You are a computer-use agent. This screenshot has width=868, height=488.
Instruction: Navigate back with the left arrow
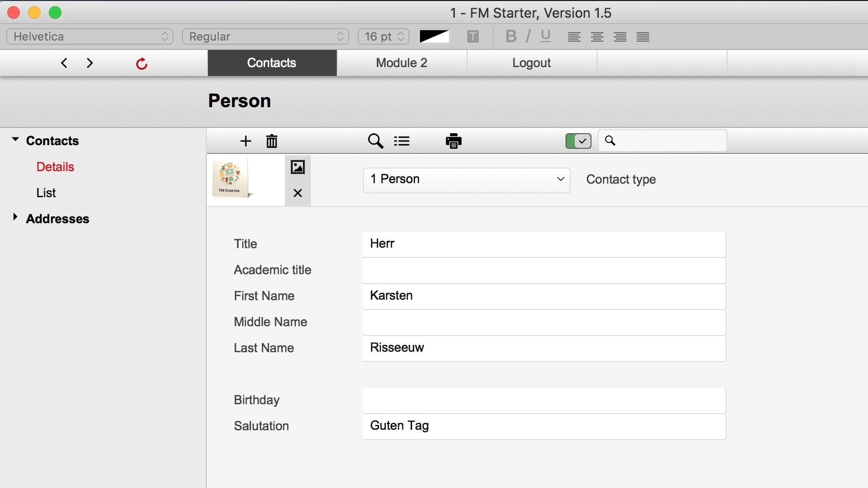click(x=64, y=63)
